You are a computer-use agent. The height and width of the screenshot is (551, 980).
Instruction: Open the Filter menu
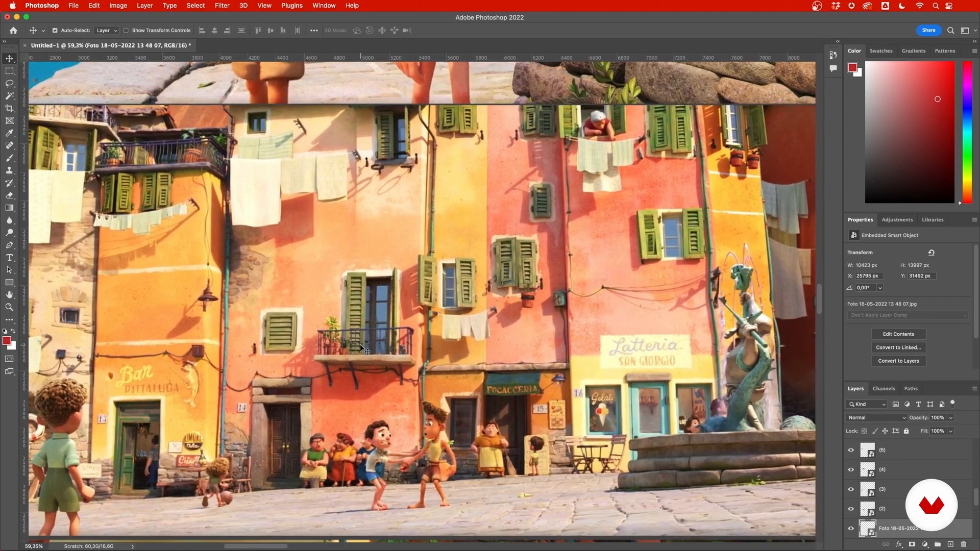click(222, 6)
